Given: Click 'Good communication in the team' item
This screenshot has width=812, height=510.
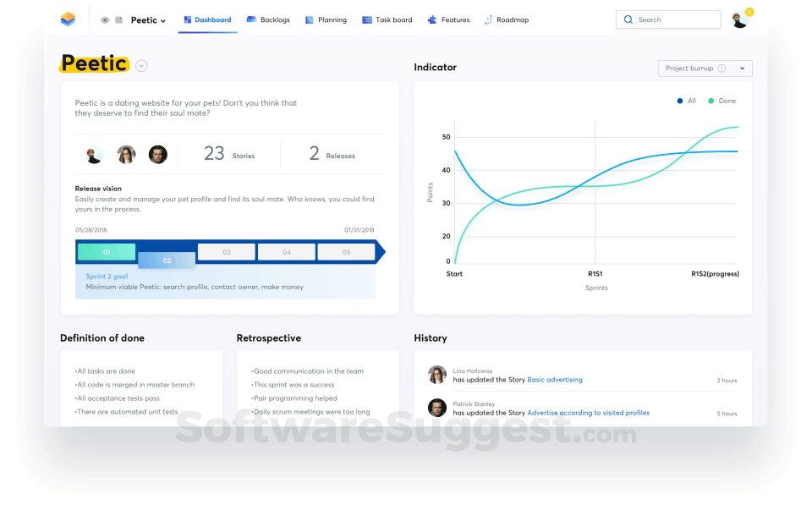Looking at the screenshot, I should tap(308, 371).
